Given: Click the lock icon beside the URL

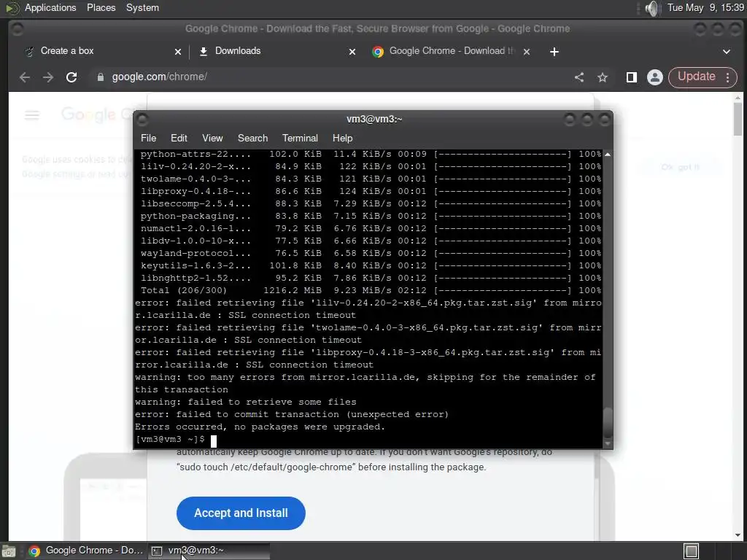Looking at the screenshot, I should (x=101, y=77).
